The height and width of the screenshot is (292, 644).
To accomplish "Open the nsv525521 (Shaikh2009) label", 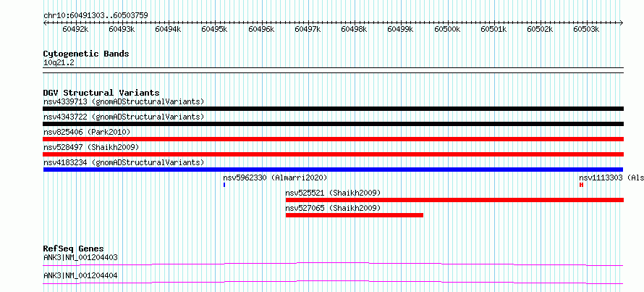I will [333, 193].
